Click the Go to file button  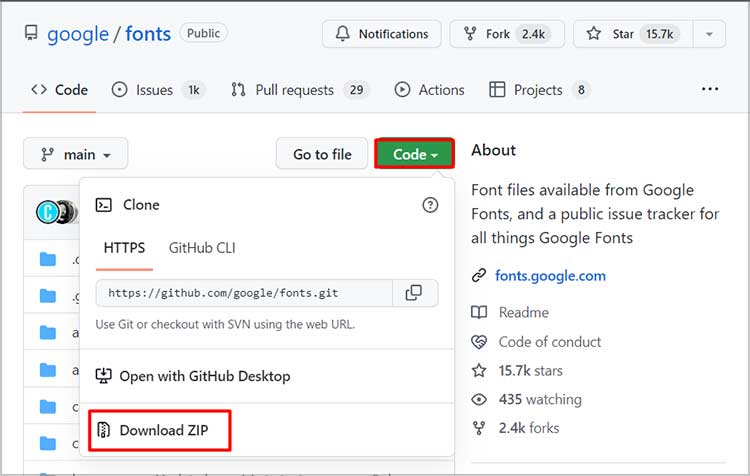322,154
